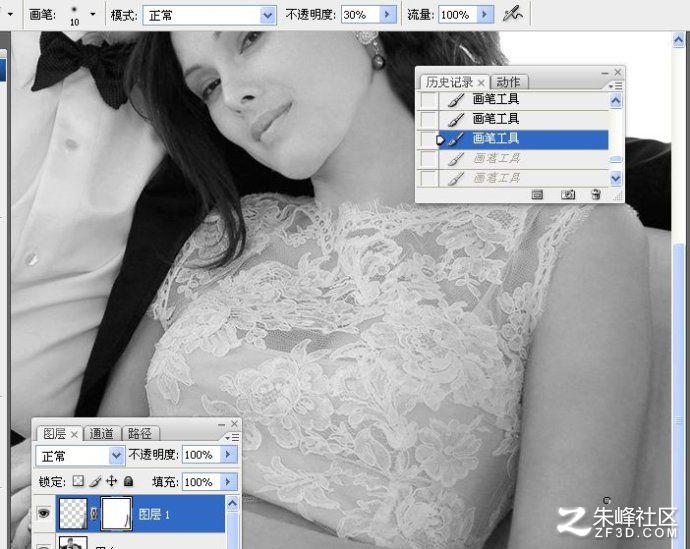
Task: Select the 图层 1 layer name
Action: (154, 514)
